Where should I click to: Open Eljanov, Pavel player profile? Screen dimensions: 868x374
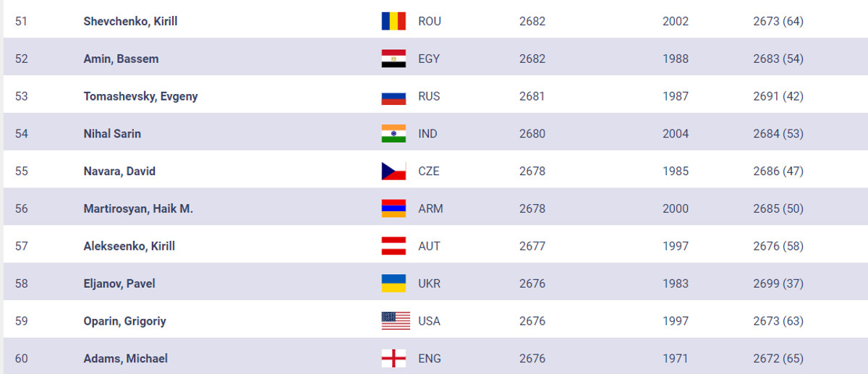coord(119,284)
